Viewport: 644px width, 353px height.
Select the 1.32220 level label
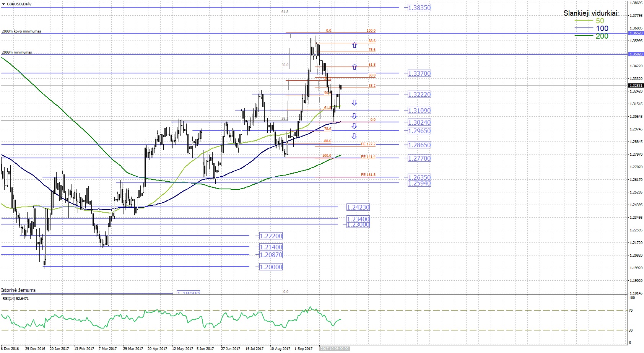(419, 94)
